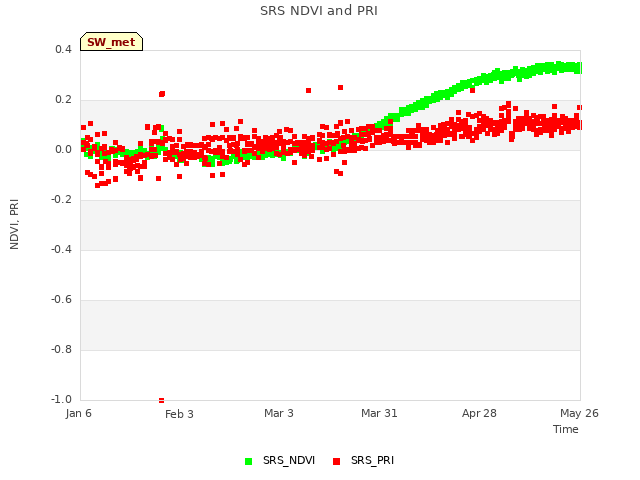Click the Mar 3 axis label
640x480 pixels.
(x=279, y=413)
